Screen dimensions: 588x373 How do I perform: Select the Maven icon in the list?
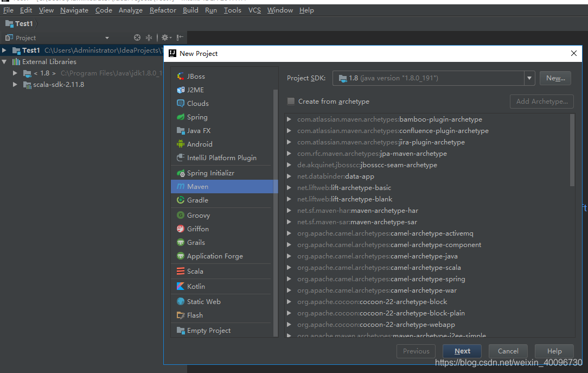(x=181, y=187)
